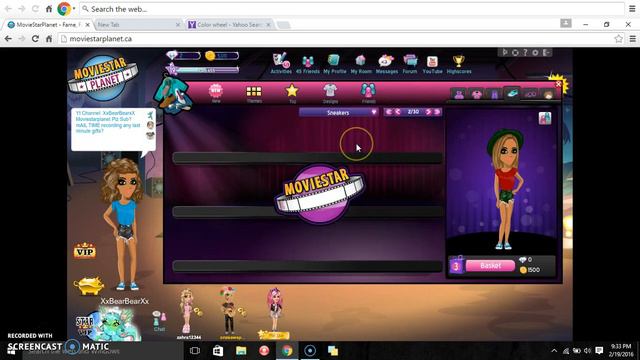Select the full outfits category icon
The width and height of the screenshot is (640, 360).
[x=459, y=95]
